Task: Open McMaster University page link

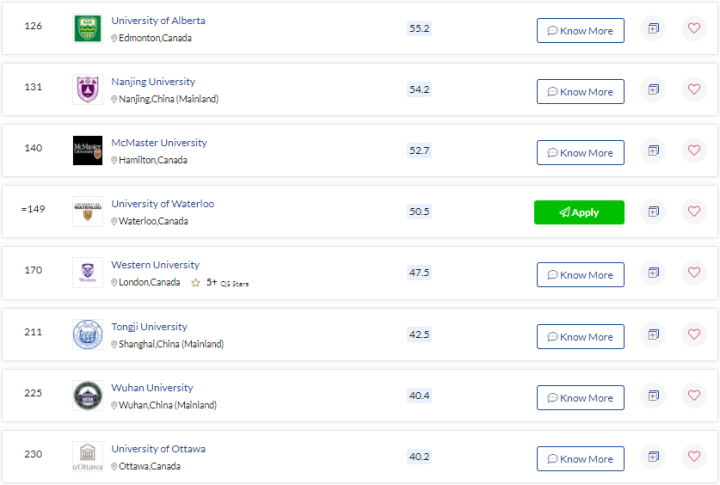Action: click(x=159, y=143)
